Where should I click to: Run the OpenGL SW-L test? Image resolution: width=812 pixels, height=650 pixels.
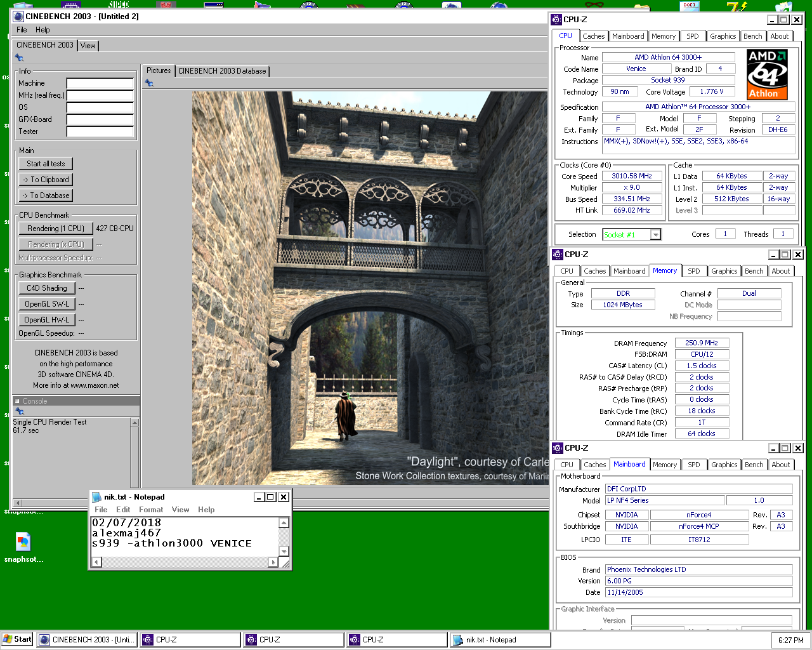point(47,304)
